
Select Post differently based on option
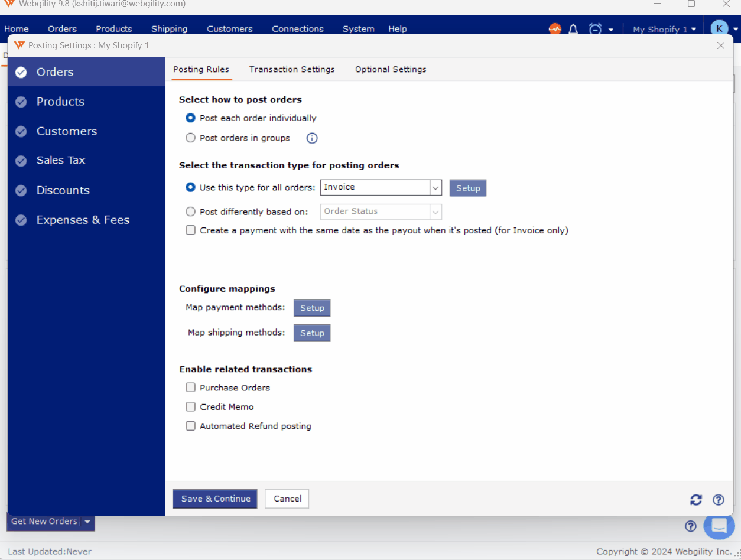190,211
